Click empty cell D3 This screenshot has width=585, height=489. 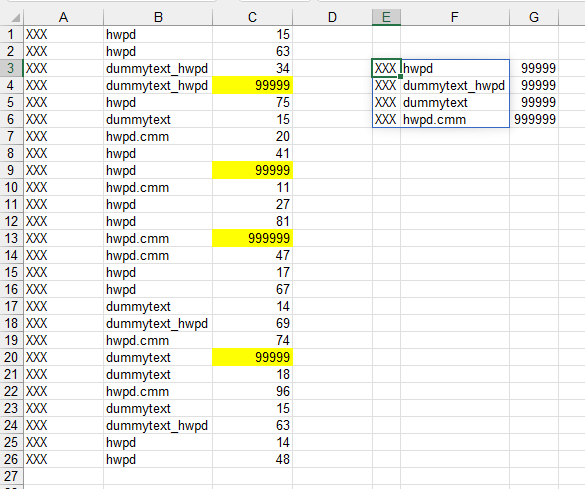coord(332,68)
